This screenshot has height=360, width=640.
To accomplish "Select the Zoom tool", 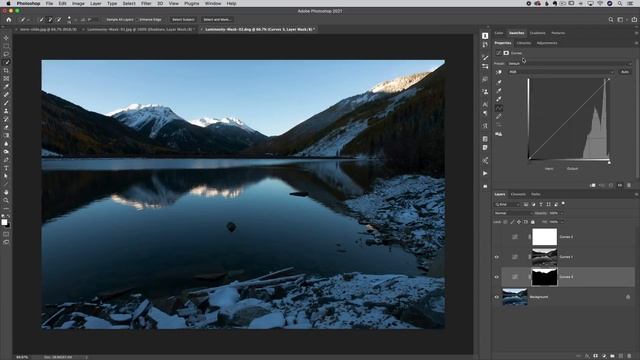I will point(6,200).
